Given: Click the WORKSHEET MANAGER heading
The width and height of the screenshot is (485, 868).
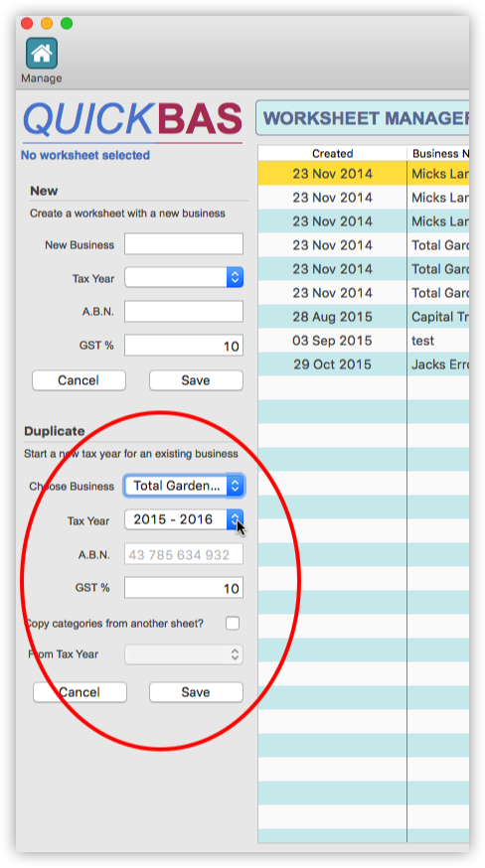Looking at the screenshot, I should [x=363, y=118].
